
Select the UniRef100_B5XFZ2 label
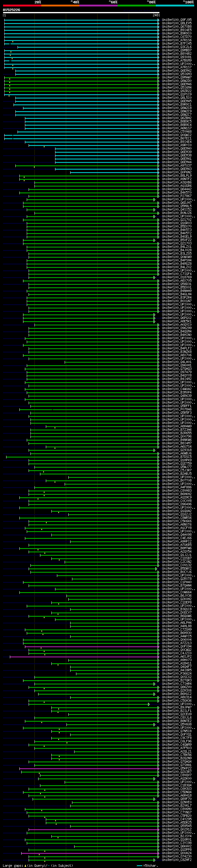tap(176, 240)
